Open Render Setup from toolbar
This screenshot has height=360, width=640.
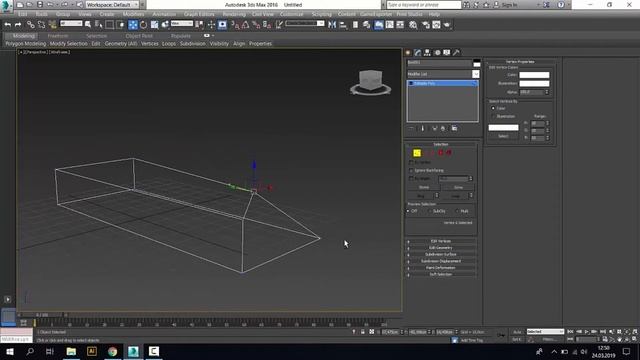[426, 25]
